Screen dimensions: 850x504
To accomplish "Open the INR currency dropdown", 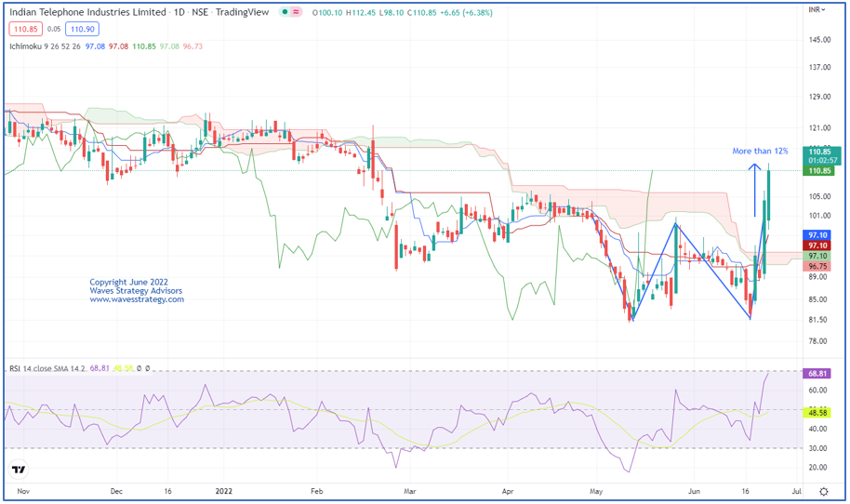I will click(x=817, y=9).
